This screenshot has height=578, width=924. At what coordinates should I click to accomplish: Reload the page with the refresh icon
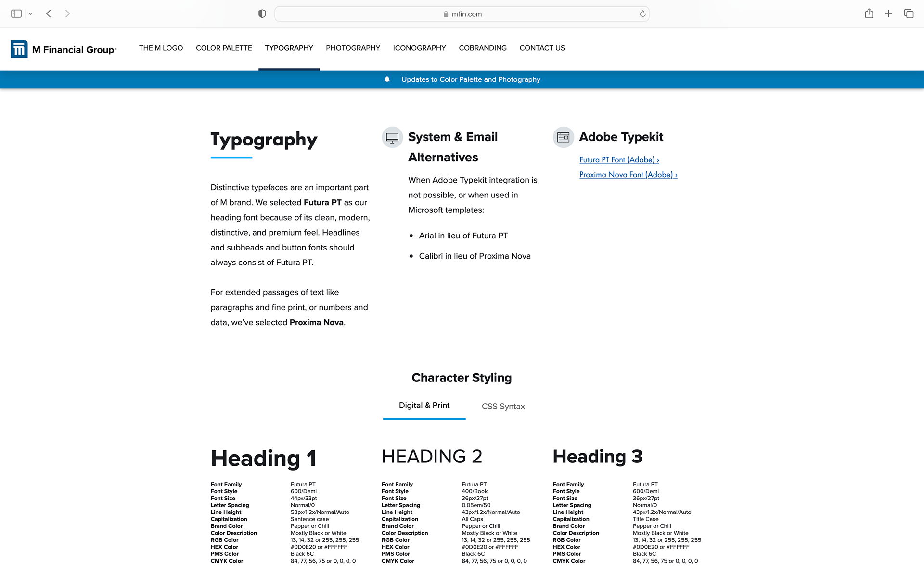(642, 14)
